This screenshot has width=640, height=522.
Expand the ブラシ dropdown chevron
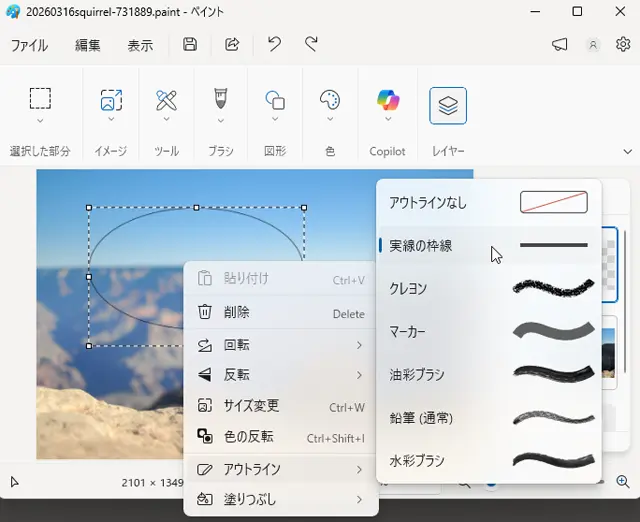click(220, 121)
